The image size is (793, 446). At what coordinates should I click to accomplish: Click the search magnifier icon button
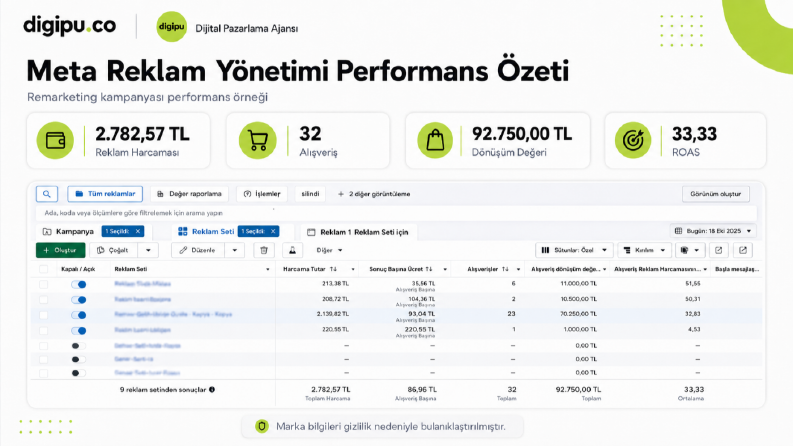click(x=47, y=194)
